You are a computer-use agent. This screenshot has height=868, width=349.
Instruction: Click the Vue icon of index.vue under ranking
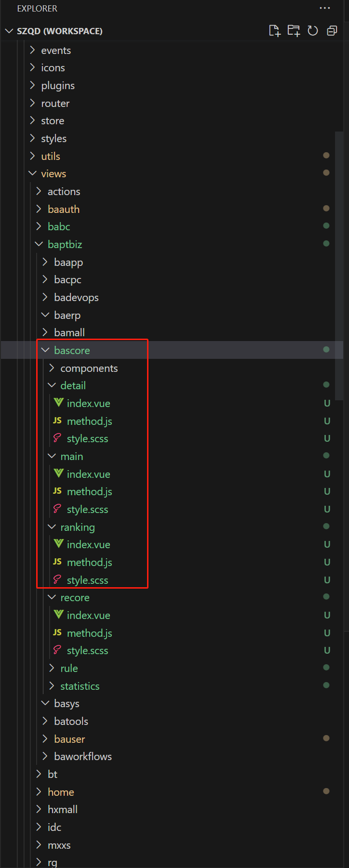58,544
